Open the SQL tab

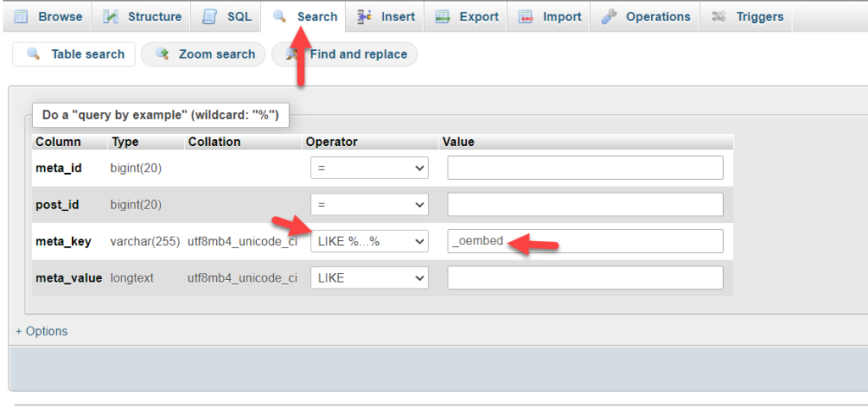click(x=225, y=17)
